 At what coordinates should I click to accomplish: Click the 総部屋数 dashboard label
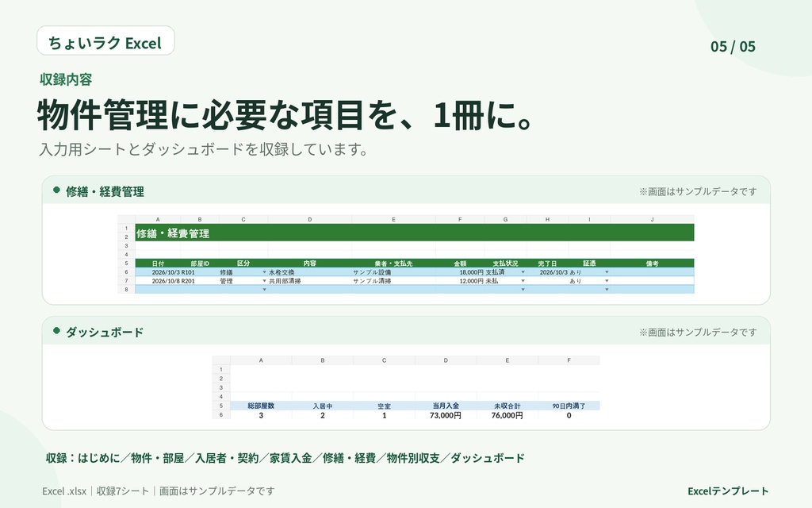click(261, 406)
